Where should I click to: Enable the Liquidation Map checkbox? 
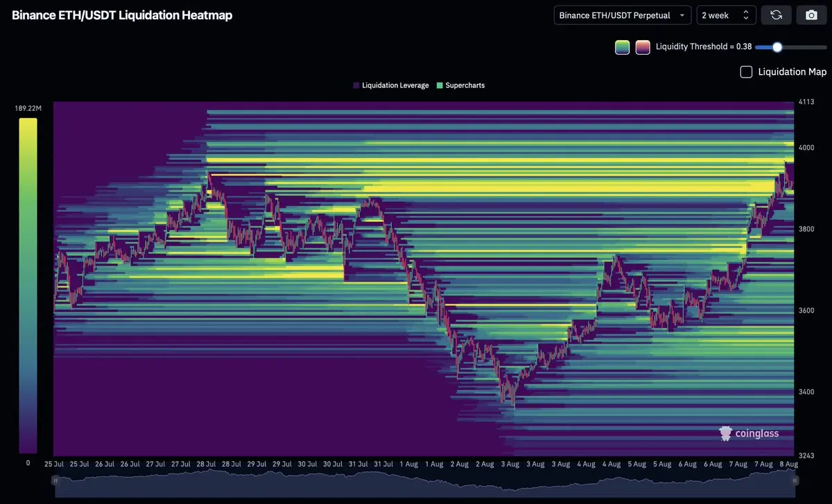(746, 71)
